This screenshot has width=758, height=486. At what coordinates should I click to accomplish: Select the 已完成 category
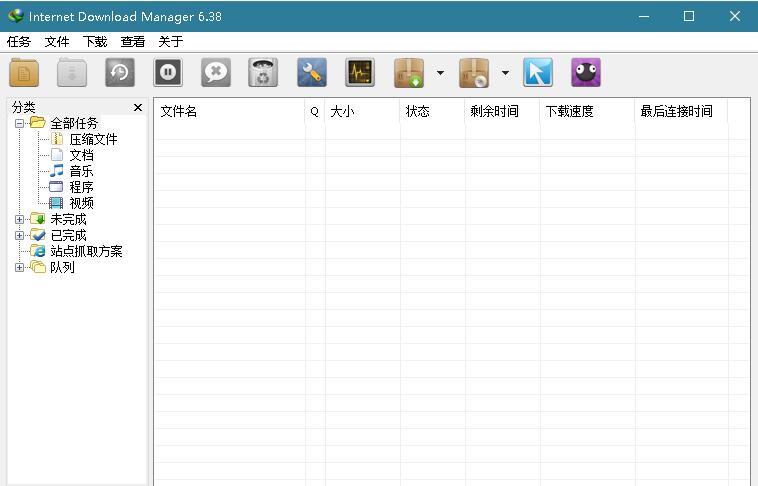(x=68, y=236)
